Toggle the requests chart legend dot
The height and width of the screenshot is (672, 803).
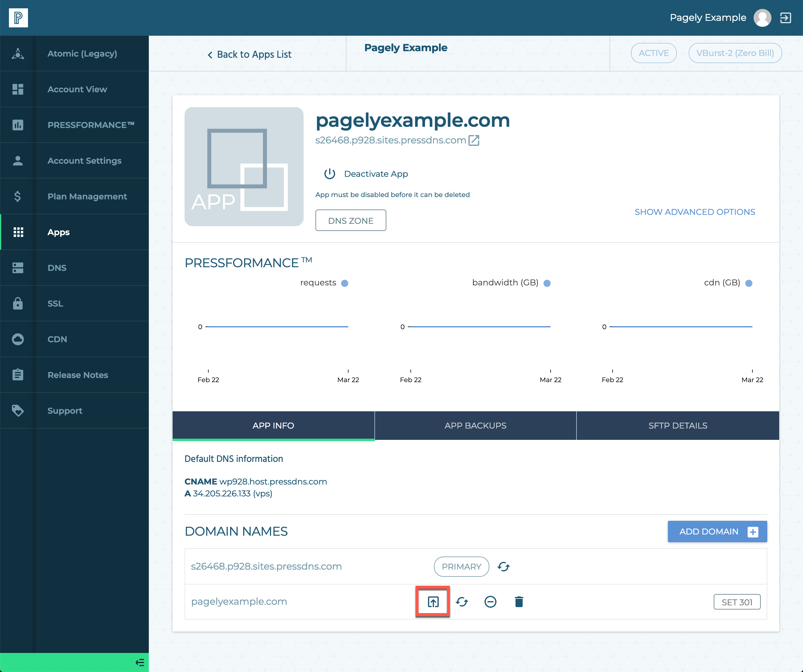tap(345, 283)
